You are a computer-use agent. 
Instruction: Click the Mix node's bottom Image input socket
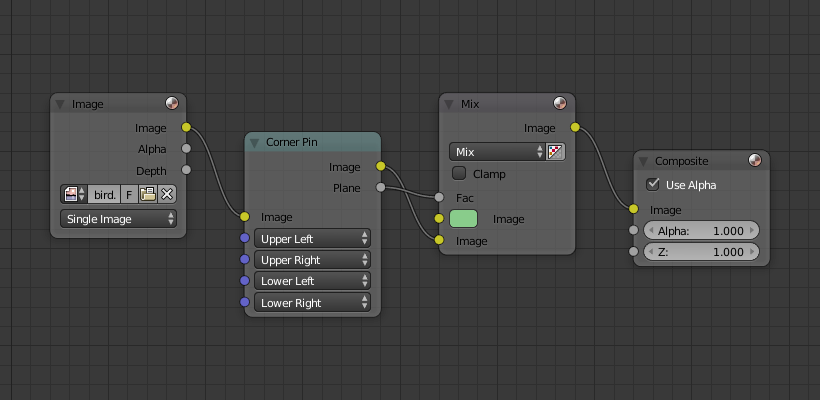pyautogui.click(x=439, y=240)
